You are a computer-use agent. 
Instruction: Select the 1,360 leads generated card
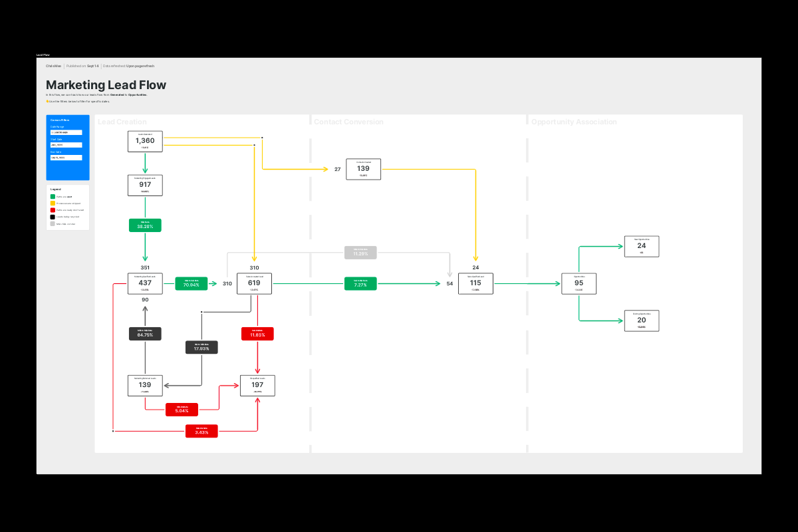click(145, 142)
